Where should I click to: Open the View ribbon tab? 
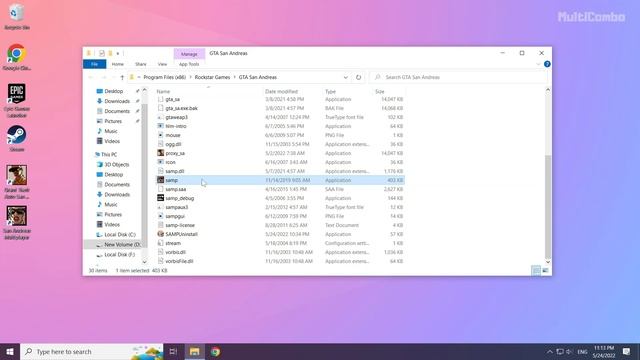point(162,64)
